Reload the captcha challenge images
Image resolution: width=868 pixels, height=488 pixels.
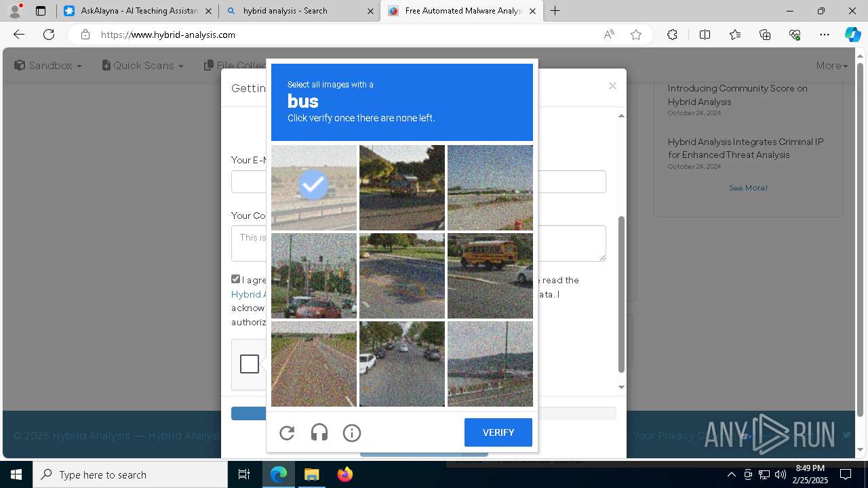pos(287,432)
